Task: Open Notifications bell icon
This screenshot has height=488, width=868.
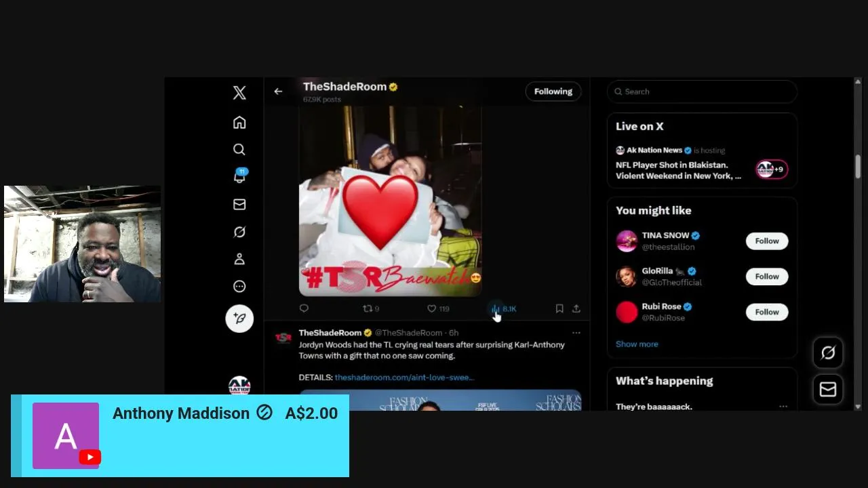Action: tap(239, 176)
